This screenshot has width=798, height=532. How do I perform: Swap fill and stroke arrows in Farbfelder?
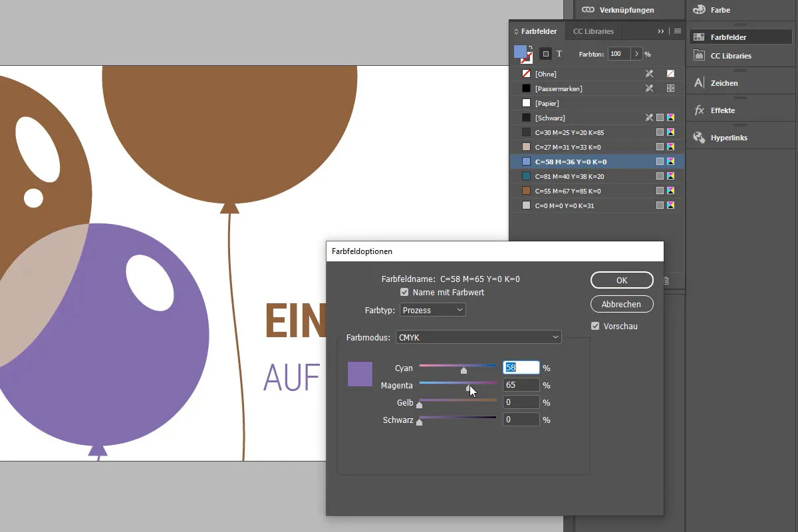tap(530, 47)
